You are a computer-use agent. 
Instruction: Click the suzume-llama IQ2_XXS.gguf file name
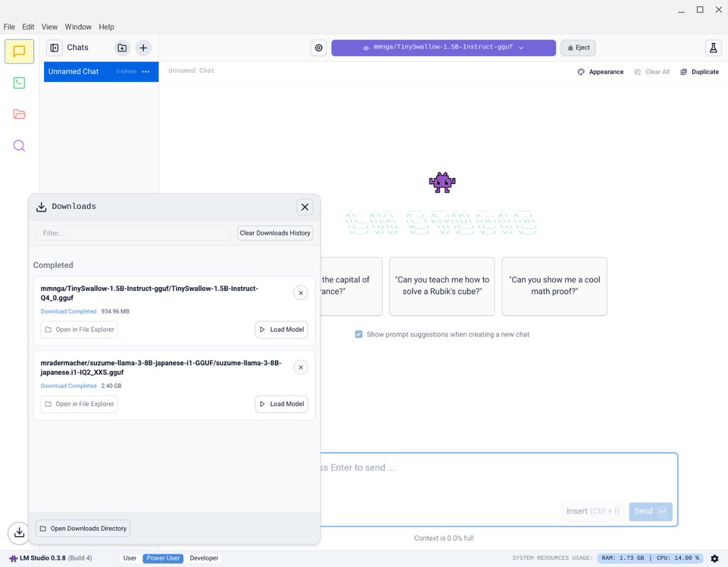pyautogui.click(x=161, y=367)
